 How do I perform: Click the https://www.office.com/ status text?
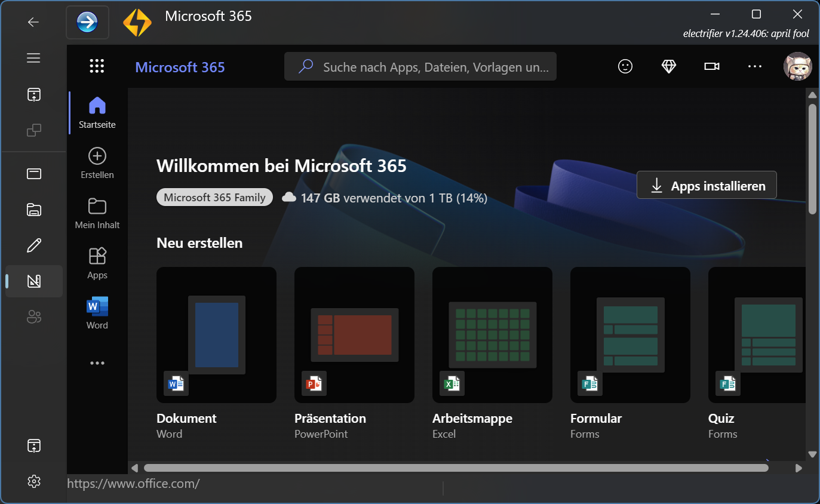click(133, 484)
